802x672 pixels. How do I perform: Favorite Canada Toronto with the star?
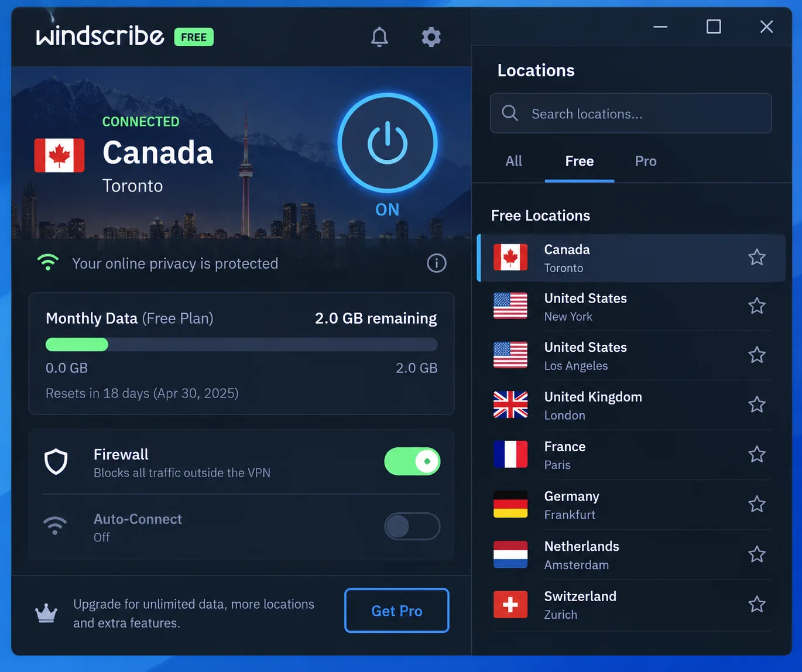pyautogui.click(x=757, y=257)
